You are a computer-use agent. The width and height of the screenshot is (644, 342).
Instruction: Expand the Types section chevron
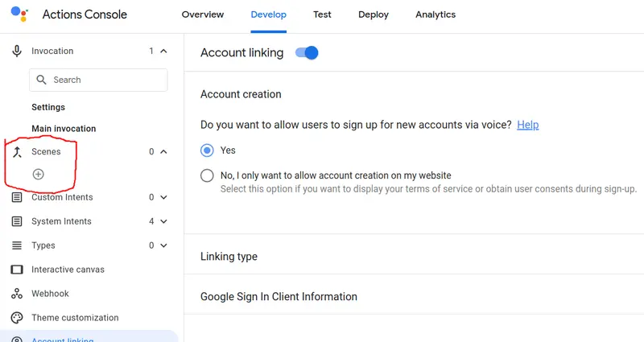pos(163,245)
